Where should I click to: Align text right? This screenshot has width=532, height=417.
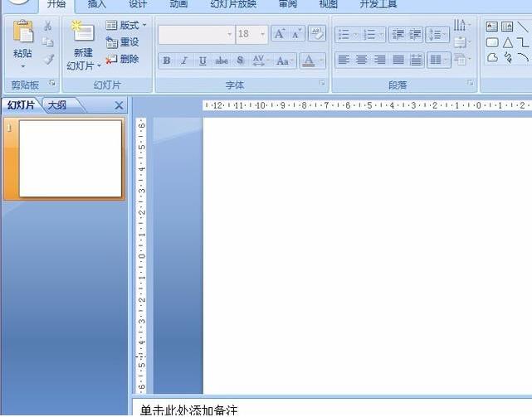point(380,60)
